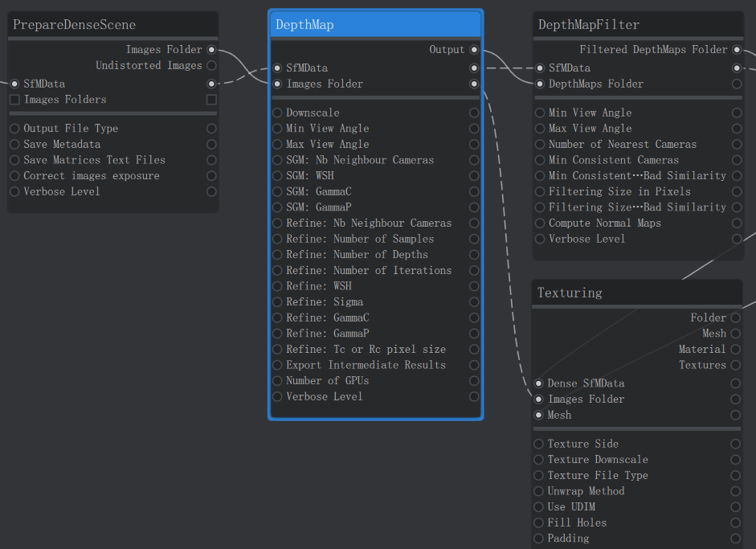Click Texturing Mesh input pin
Viewport: 756px width, 549px height.
(538, 415)
